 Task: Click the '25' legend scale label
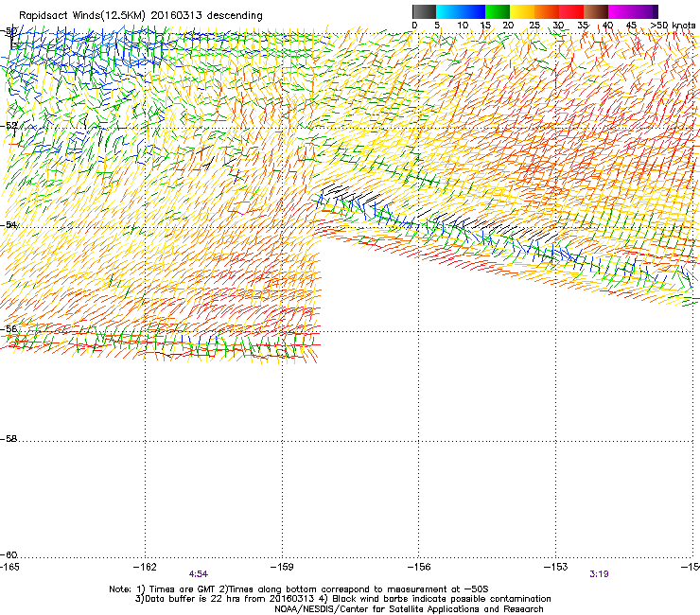coord(534,26)
